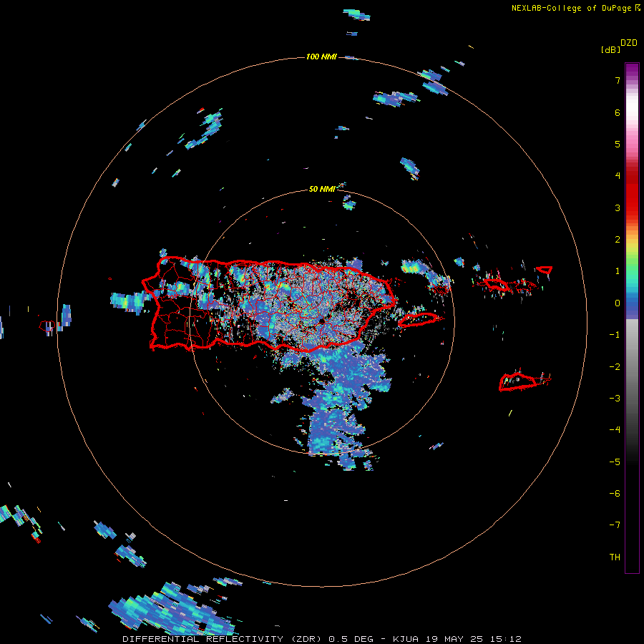Select the 5 value on the dB scale

point(618,144)
